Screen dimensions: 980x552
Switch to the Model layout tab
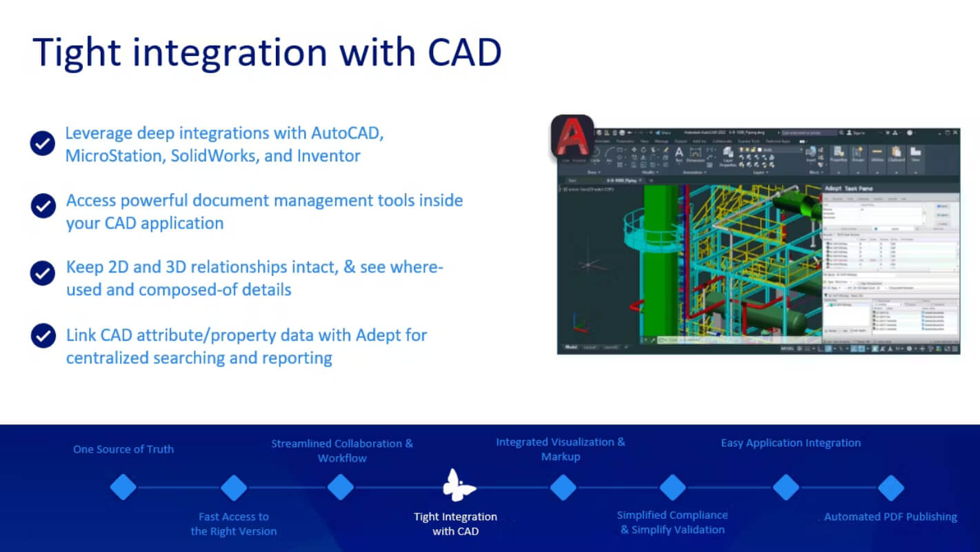tap(571, 347)
